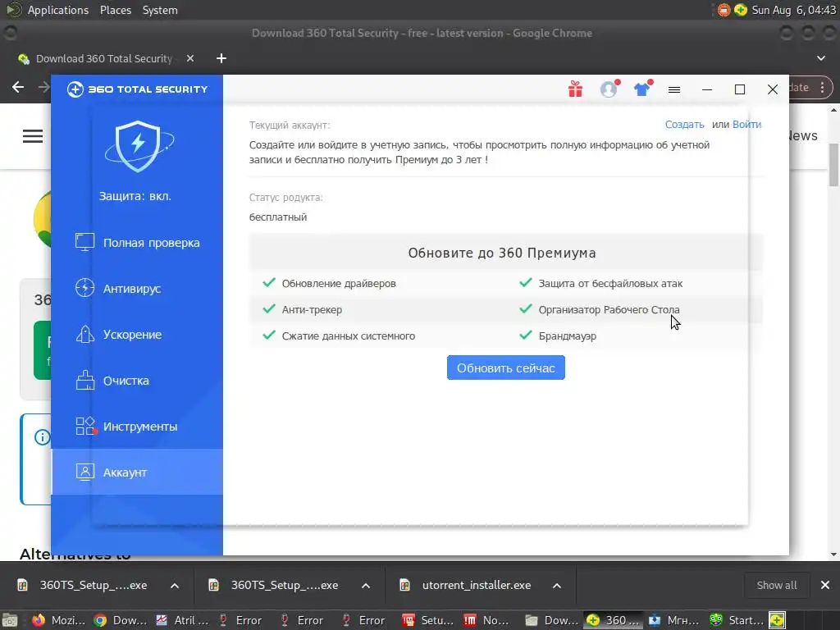Image resolution: width=840 pixels, height=630 pixels.
Task: Click the Chrome page vertical scrollbar
Action: [833, 165]
